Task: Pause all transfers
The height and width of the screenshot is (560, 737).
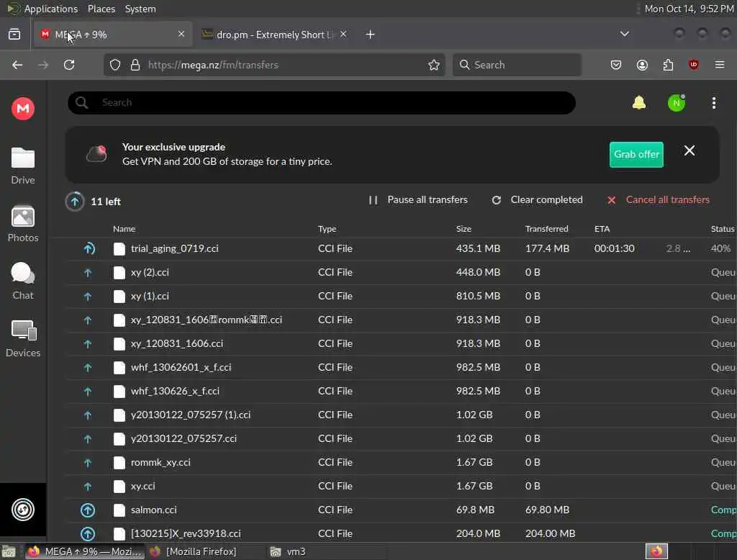Action: coord(418,200)
